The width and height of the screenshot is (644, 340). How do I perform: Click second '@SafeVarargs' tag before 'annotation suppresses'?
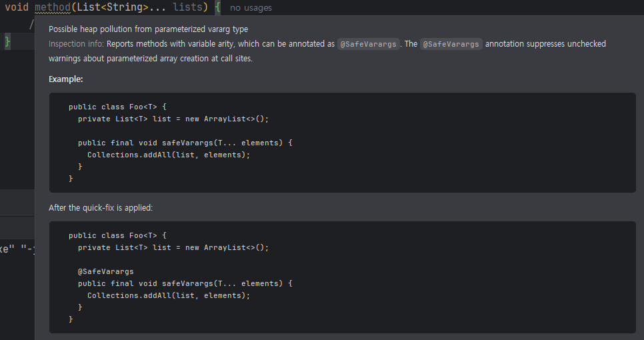point(451,44)
